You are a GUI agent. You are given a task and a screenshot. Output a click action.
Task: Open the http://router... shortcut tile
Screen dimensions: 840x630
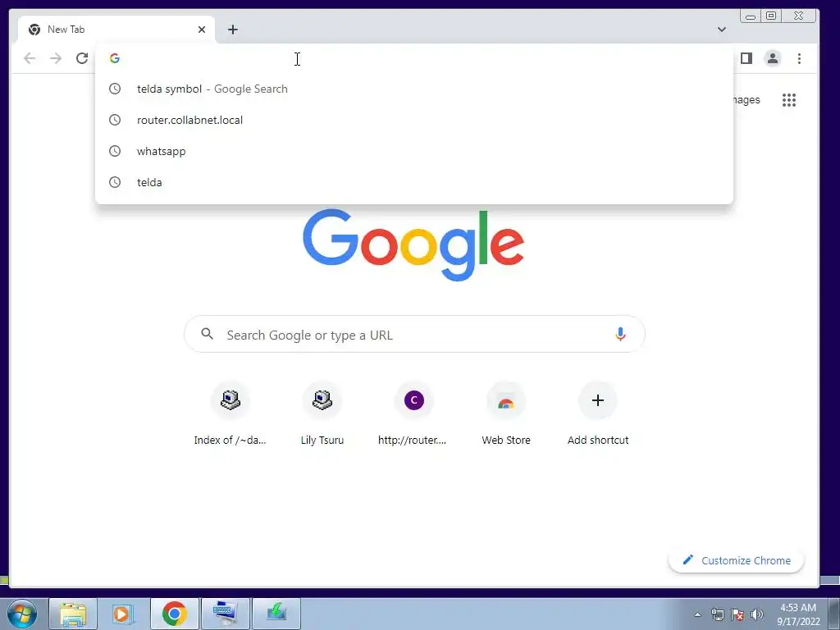coord(413,413)
